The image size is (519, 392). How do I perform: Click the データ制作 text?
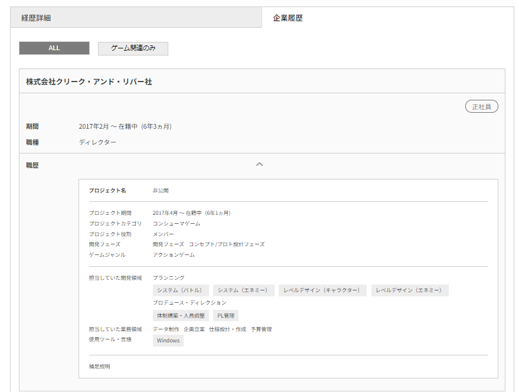166,329
